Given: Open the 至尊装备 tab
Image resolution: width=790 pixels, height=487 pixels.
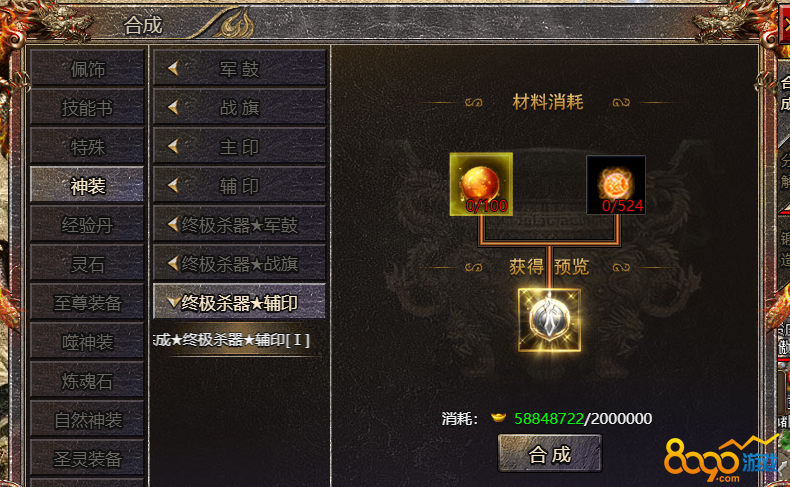Looking at the screenshot, I should point(87,302).
